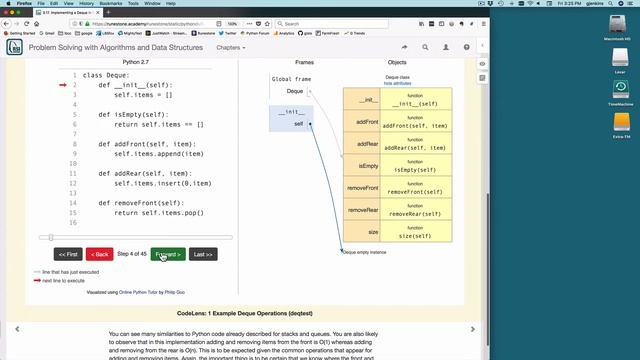Open the Chapters dropdown
Image resolution: width=640 pixels, height=360 pixels.
point(231,48)
